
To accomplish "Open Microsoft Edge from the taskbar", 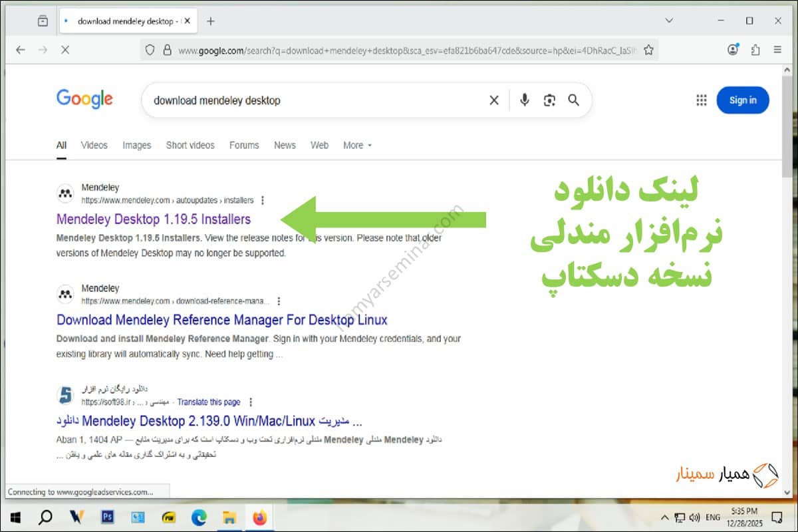I will point(199,517).
